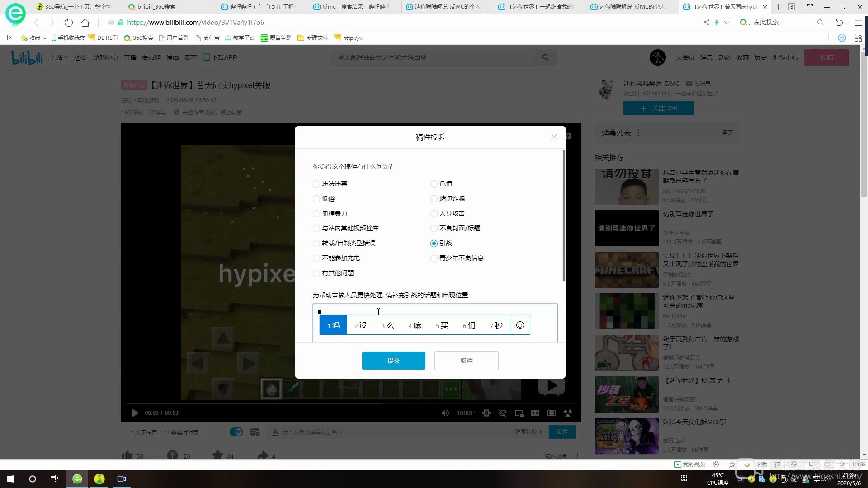The width and height of the screenshot is (868, 488).
Task: Submit the report with 提交
Action: 393,360
